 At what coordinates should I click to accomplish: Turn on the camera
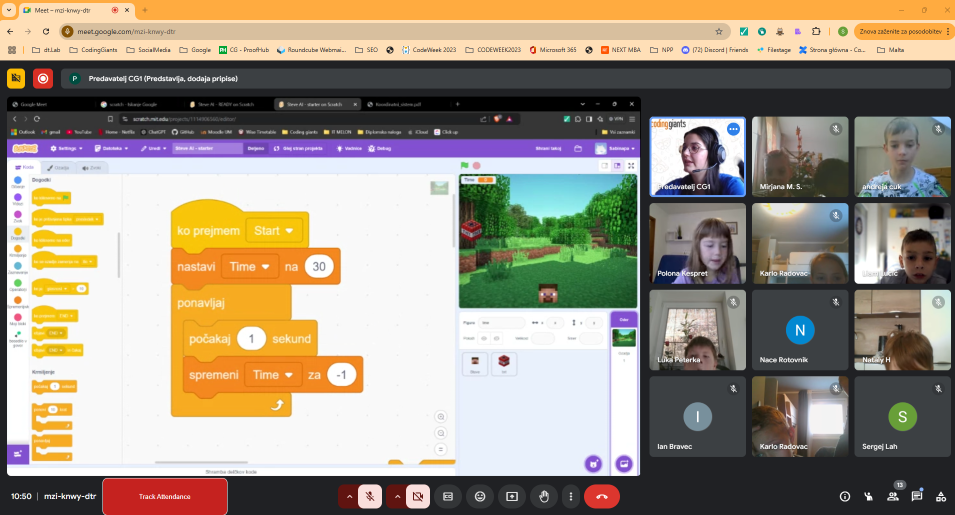(418, 496)
